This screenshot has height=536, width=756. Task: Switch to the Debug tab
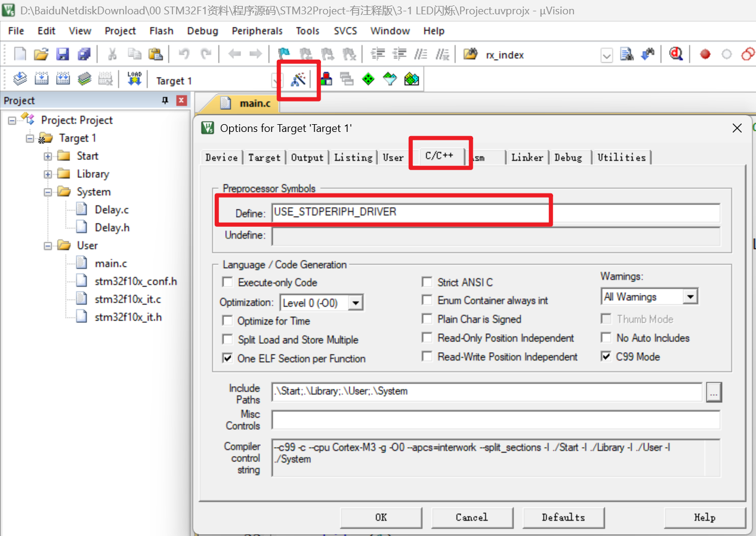click(x=568, y=158)
